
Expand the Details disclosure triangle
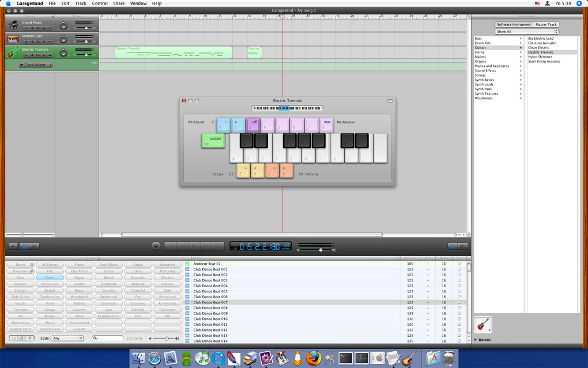coord(476,340)
